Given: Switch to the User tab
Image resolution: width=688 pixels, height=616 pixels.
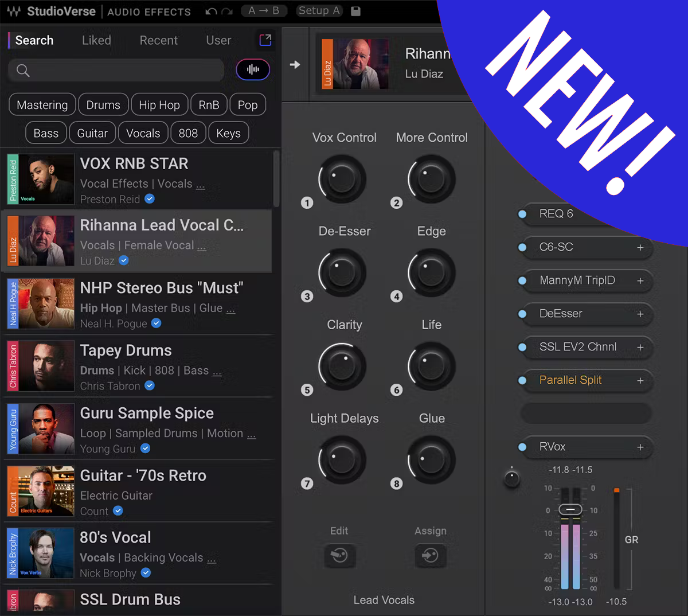Looking at the screenshot, I should [218, 40].
